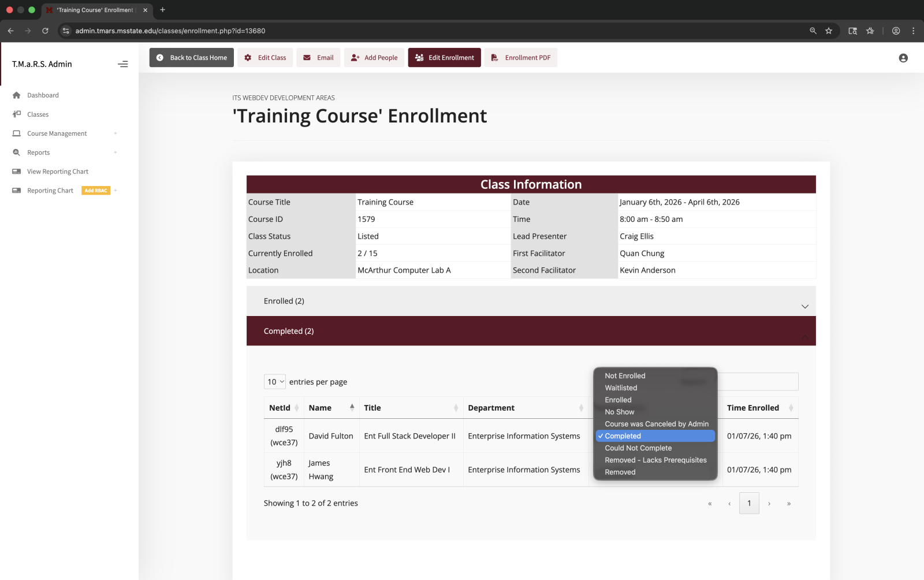Toggle sorting on the Name column
924x580 pixels.
[x=320, y=407]
